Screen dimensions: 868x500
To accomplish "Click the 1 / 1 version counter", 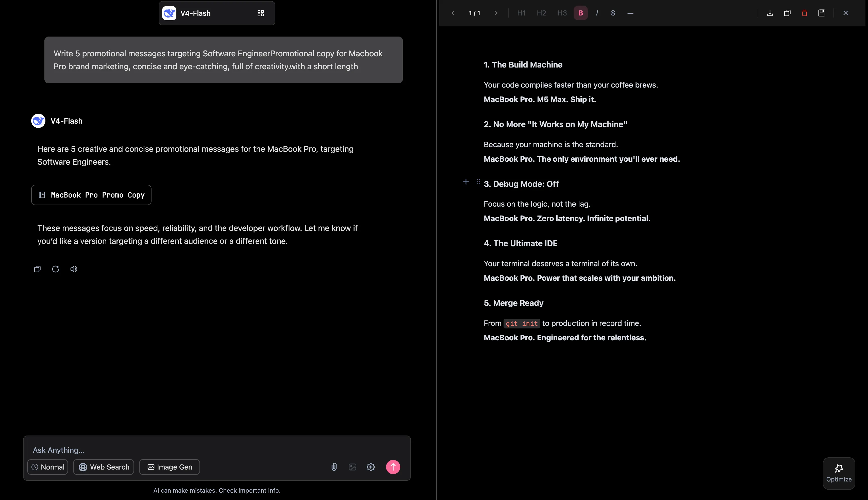I will coord(475,13).
